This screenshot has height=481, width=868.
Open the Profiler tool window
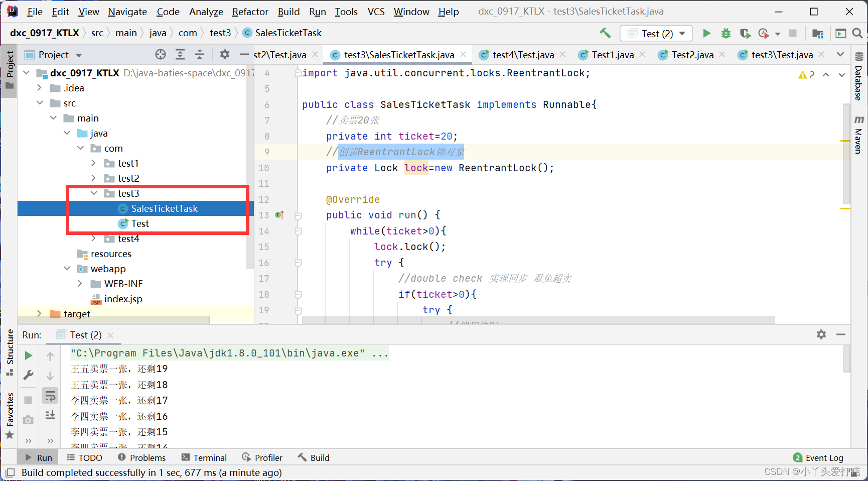click(262, 457)
